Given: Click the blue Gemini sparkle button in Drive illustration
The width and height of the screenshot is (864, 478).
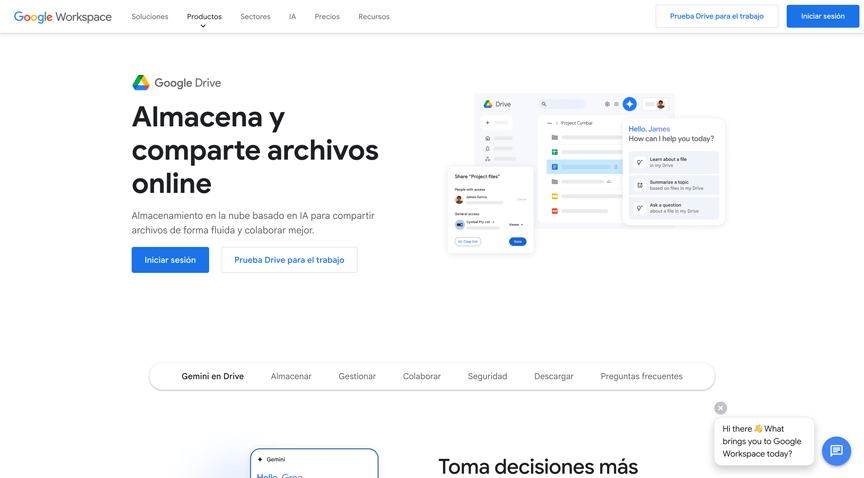Looking at the screenshot, I should click(629, 104).
